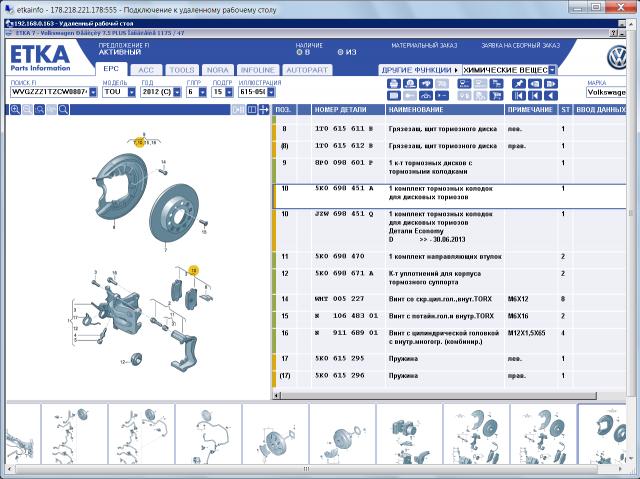640x479 pixels.
Task: Click the shopping cart icon in the toolbar
Action: [496, 95]
